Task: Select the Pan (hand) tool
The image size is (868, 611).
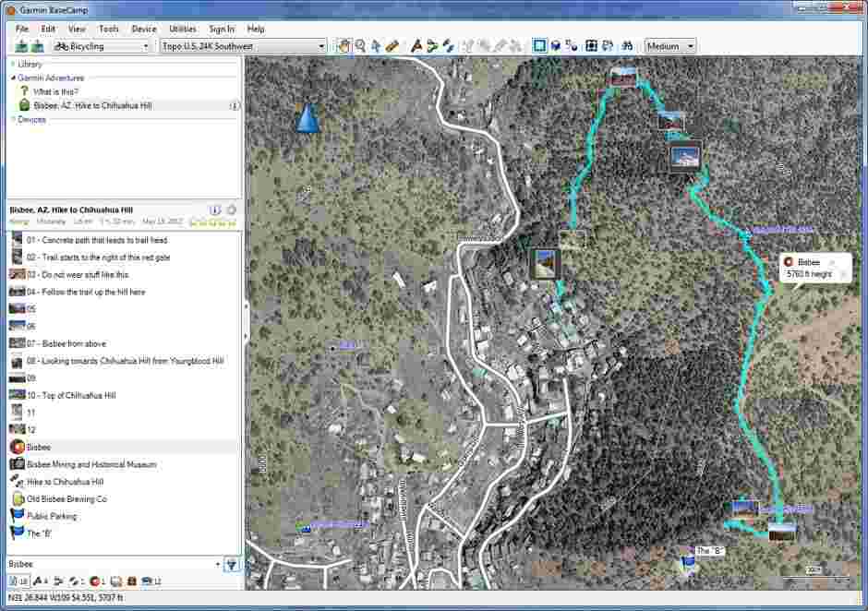Action: pyautogui.click(x=344, y=45)
